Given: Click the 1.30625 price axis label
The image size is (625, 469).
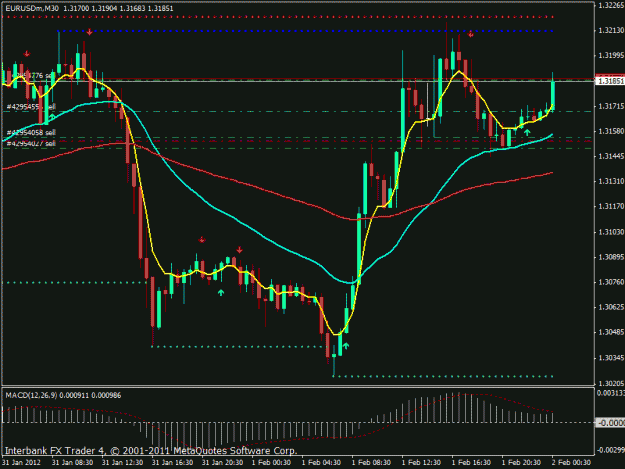Looking at the screenshot, I should (611, 307).
